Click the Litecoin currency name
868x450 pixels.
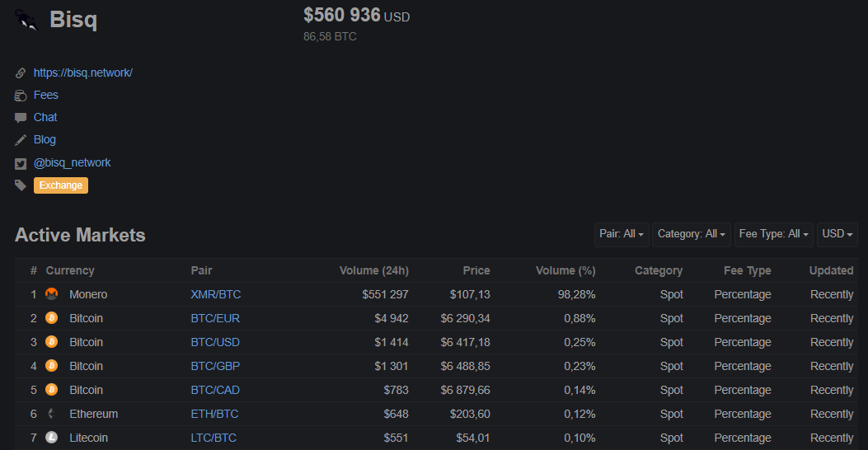88,438
